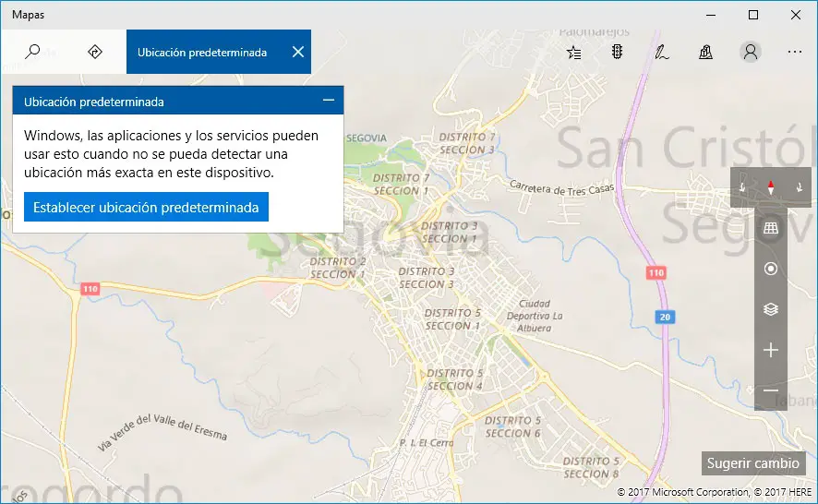
Task: Toggle the map tilt grid icon
Action: click(x=771, y=227)
